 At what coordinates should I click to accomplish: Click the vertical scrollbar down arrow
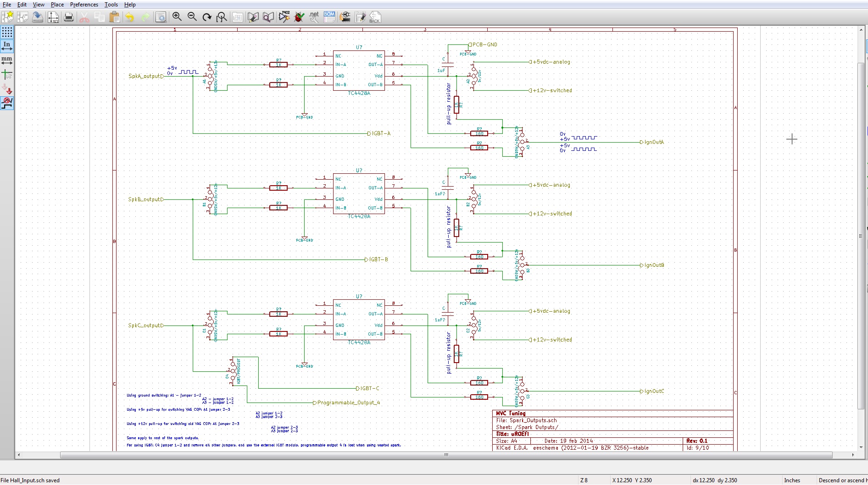(x=861, y=447)
